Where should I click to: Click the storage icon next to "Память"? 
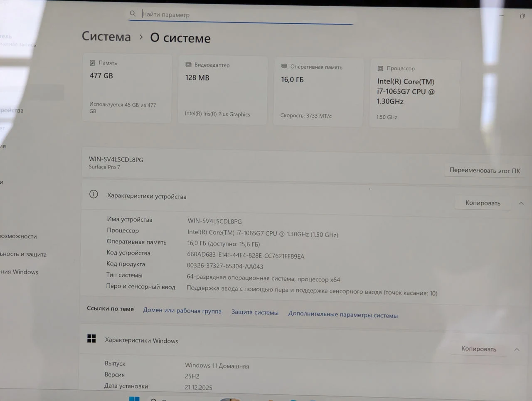coord(92,63)
